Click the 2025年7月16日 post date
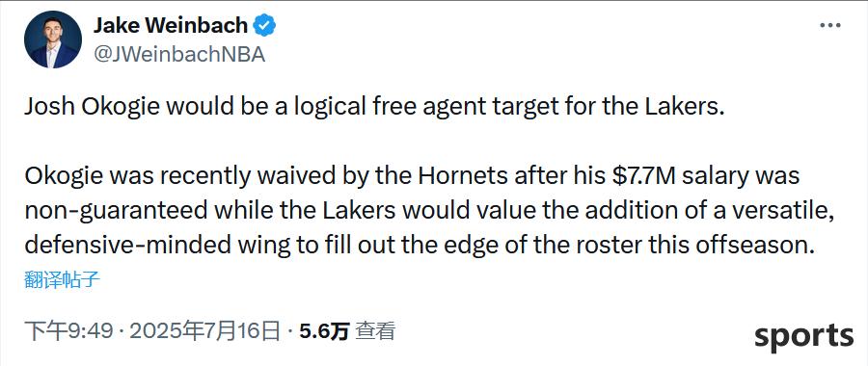Image resolution: width=868 pixels, height=366 pixels. click(204, 331)
